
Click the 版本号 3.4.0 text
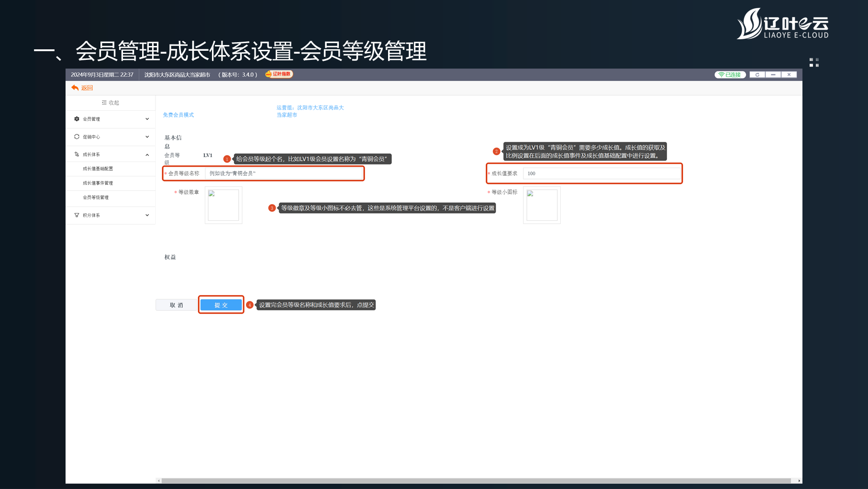click(238, 75)
